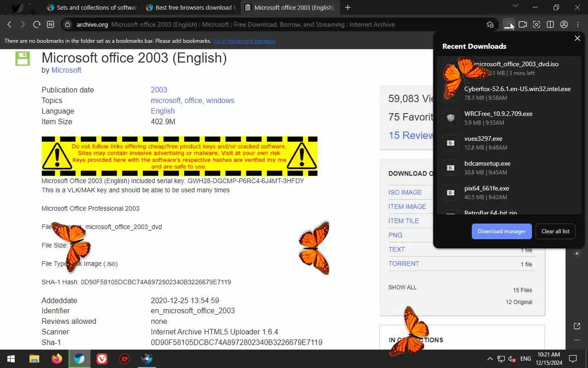Image resolution: width=588 pixels, height=368 pixels.
Task: Toggle the side panel icon
Action: coord(550,24)
